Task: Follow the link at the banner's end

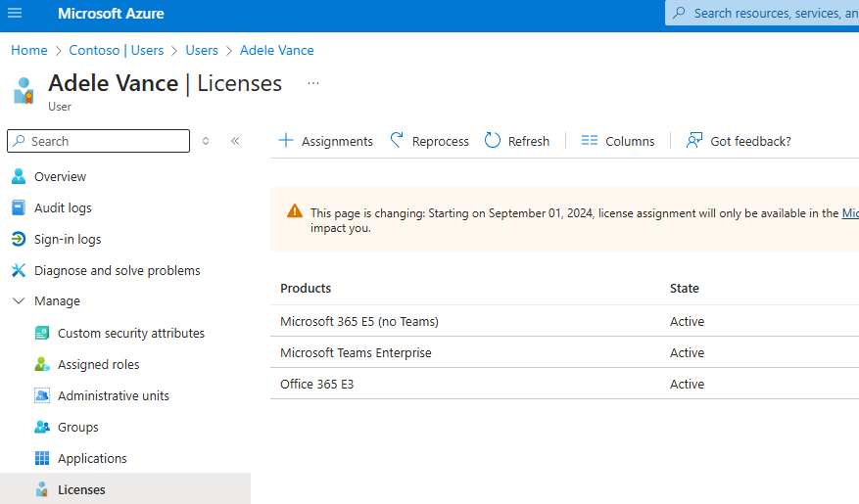Action: (x=850, y=213)
